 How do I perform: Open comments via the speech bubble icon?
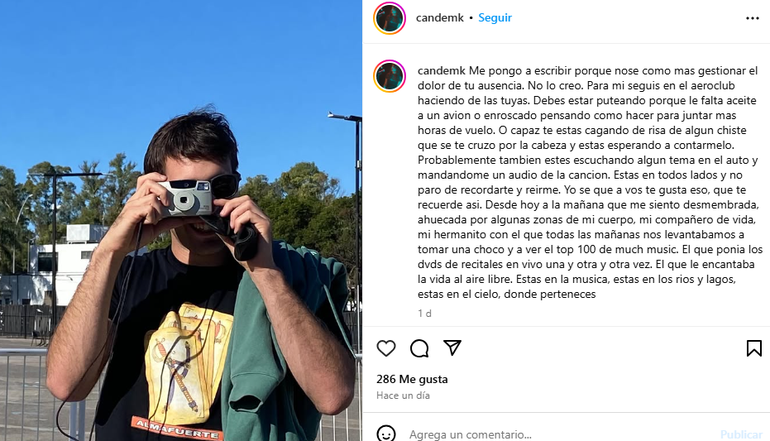pyautogui.click(x=419, y=348)
